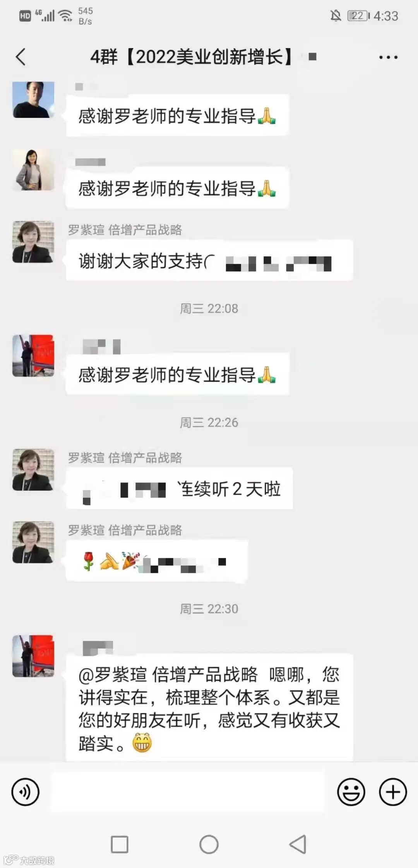The height and width of the screenshot is (868, 418).
Task: Open 罗紫瑄 avatar beside 谢谢大家的支持 message
Action: pyautogui.click(x=33, y=242)
